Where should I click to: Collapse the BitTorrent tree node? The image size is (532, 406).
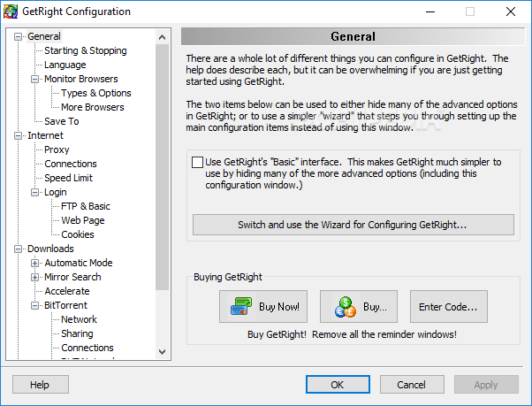[x=34, y=306]
